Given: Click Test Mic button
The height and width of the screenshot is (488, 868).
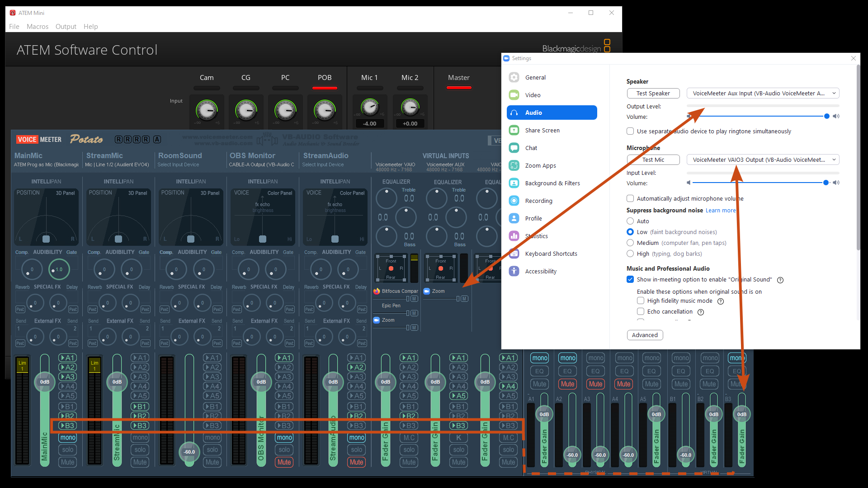Looking at the screenshot, I should 653,160.
